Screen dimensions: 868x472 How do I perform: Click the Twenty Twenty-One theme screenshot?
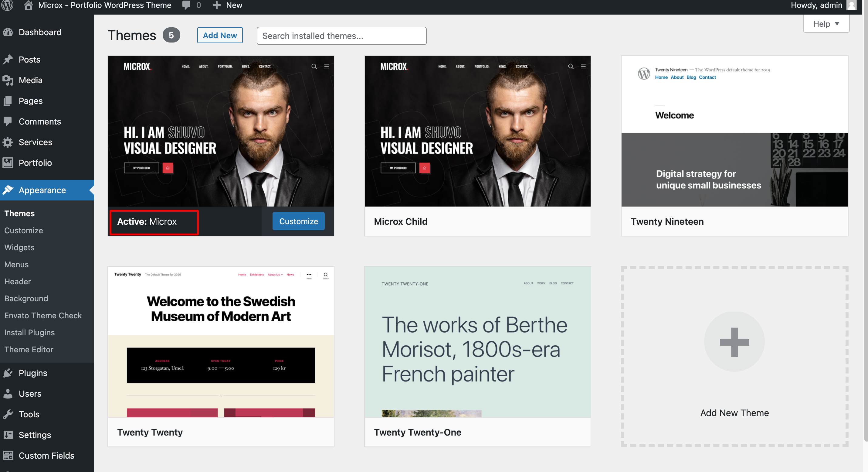[477, 342]
